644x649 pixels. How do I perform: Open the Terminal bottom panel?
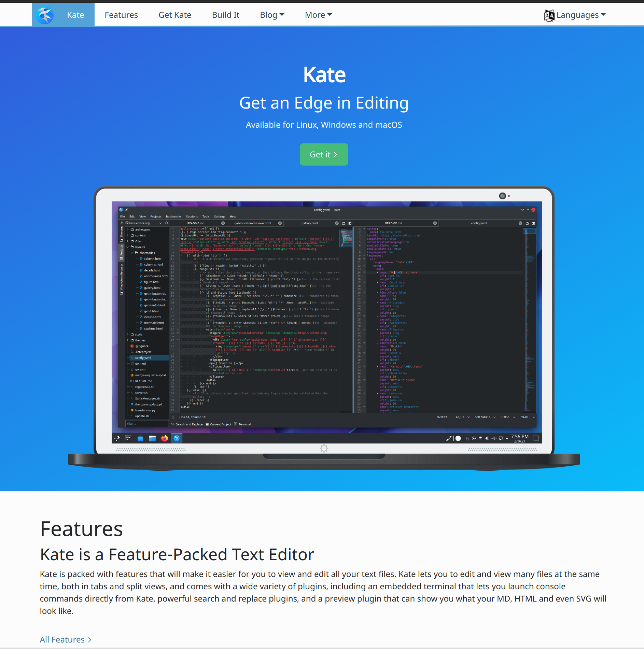click(x=243, y=424)
